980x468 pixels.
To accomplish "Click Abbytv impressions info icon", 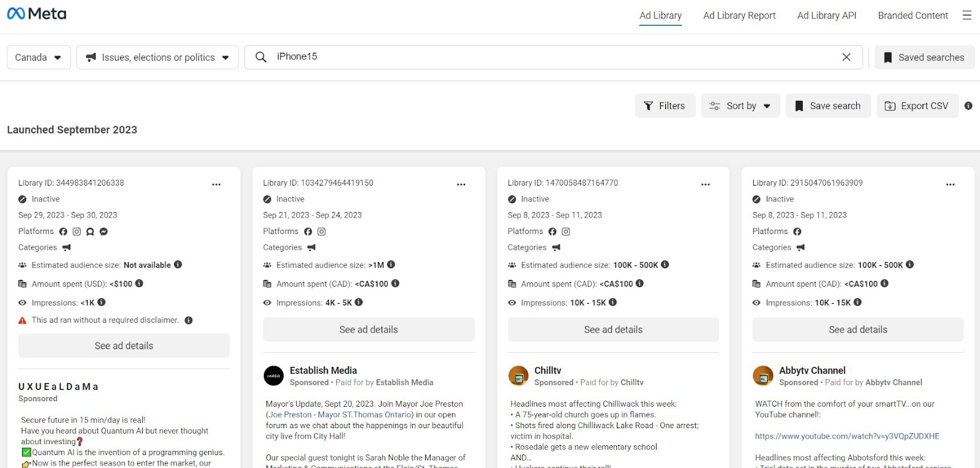I will (x=858, y=302).
